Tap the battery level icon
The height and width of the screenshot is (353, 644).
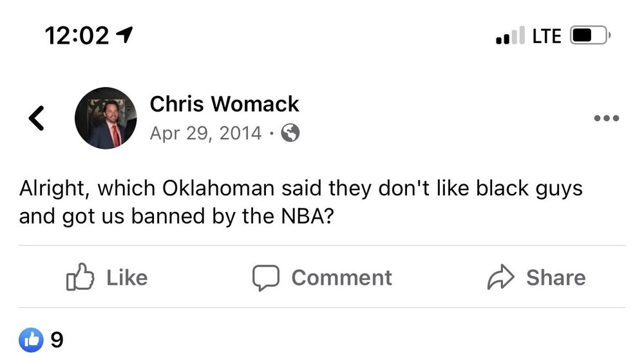tap(589, 36)
